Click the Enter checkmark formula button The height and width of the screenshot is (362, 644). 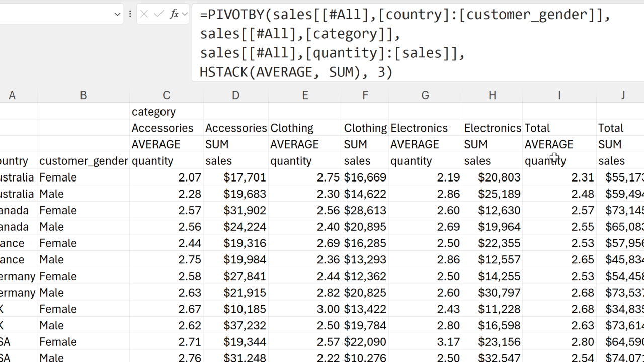point(159,14)
